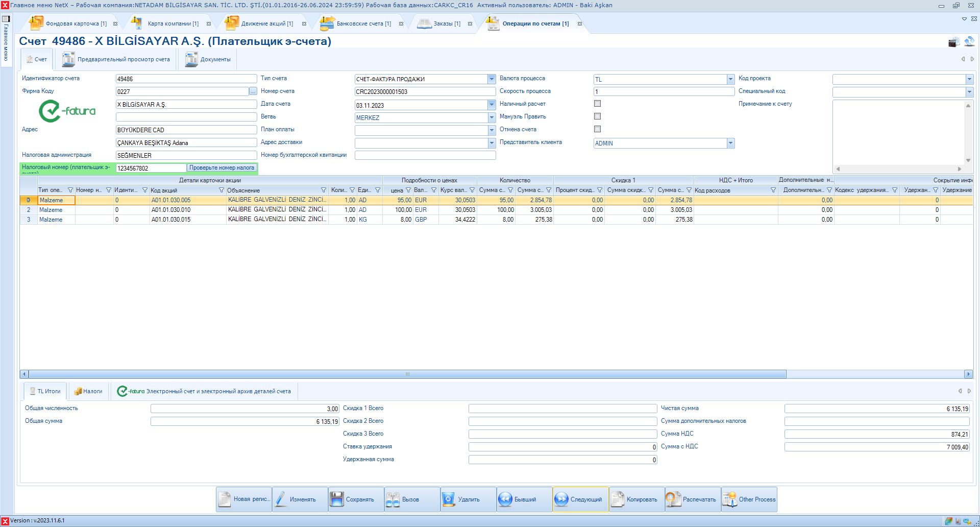Open the Валюта процесса currency dropdown
Viewport: 980px width, 527px height.
(730, 79)
